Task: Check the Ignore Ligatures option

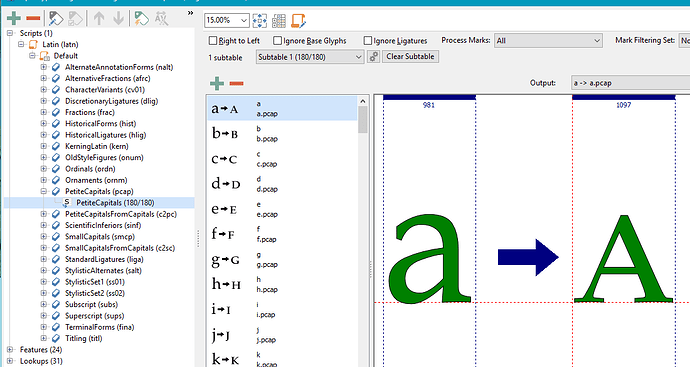Action: (368, 40)
